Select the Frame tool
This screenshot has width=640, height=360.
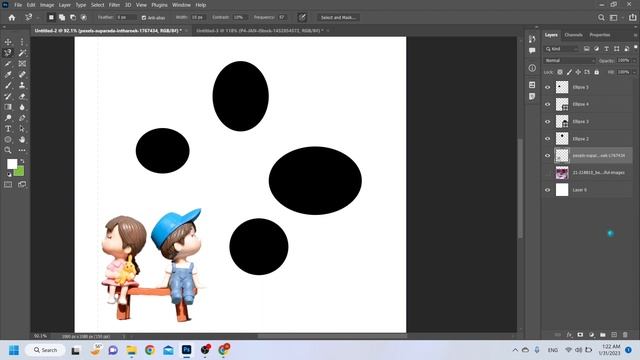tap(22, 64)
